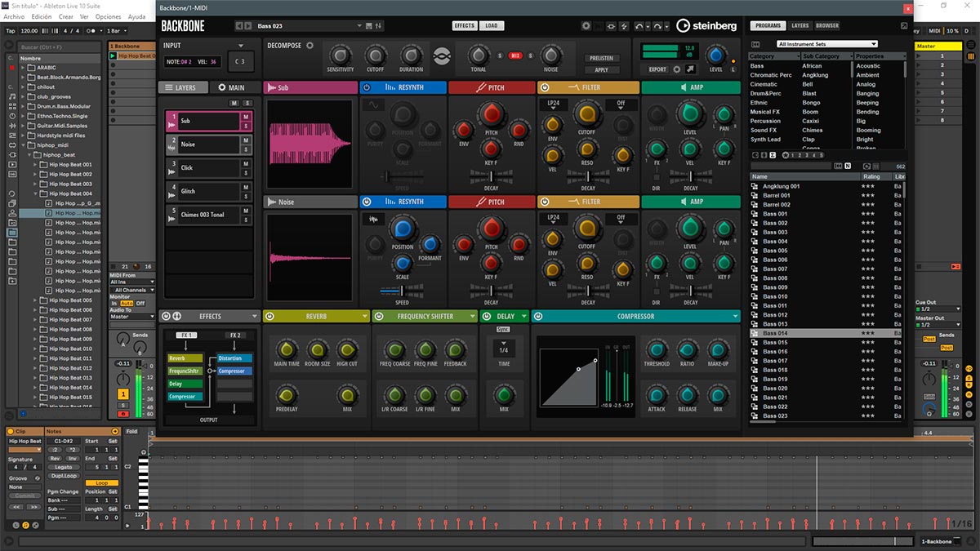
Task: Open Decompose settings gear icon
Action: click(x=310, y=46)
